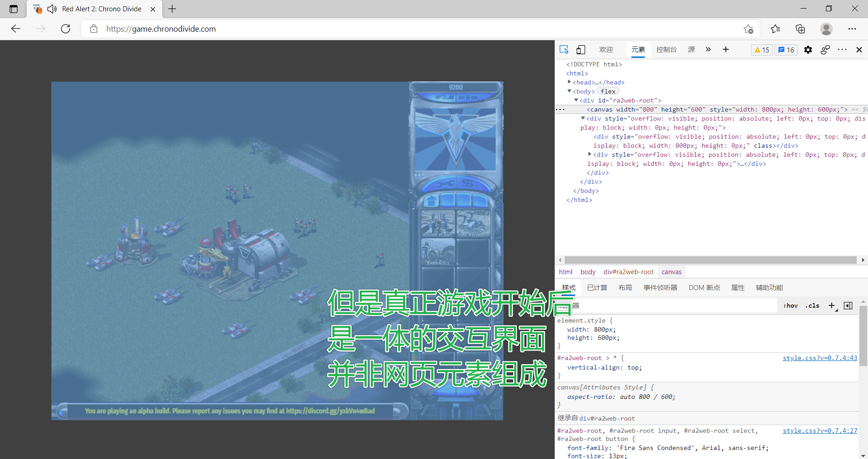This screenshot has width=868, height=459.
Task: Open DevTools settings gear
Action: point(808,50)
